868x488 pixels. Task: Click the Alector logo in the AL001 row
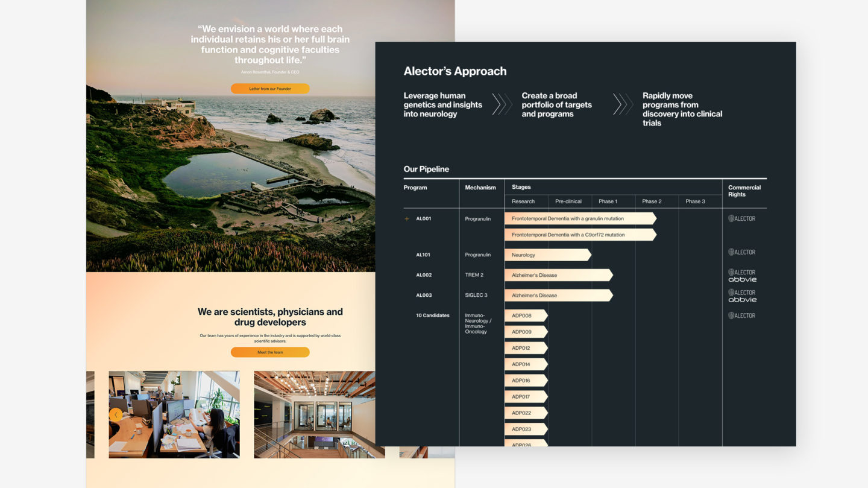(741, 218)
